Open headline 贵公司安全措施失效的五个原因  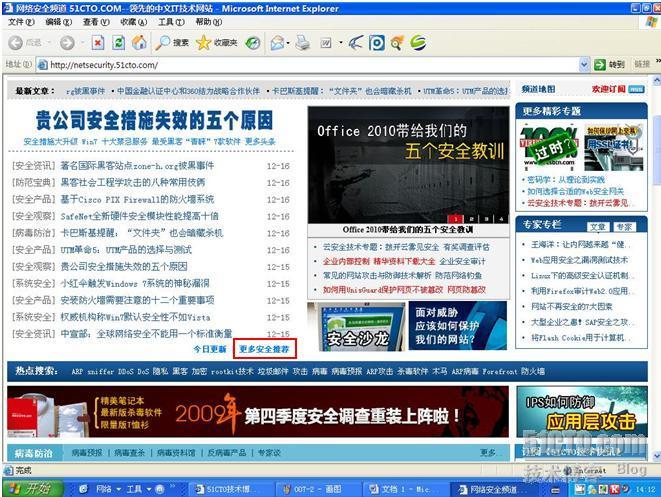click(x=154, y=120)
